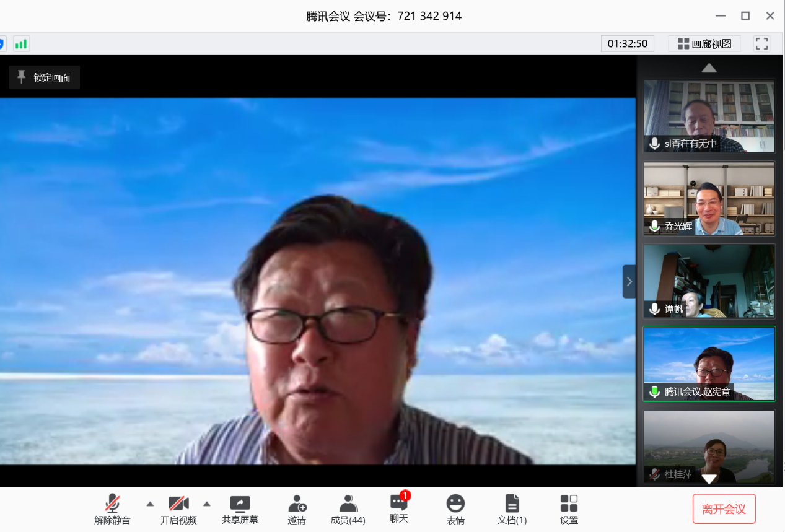This screenshot has height=532, width=785.
Task: Open the 聊天 chat panel
Action: pos(399,508)
